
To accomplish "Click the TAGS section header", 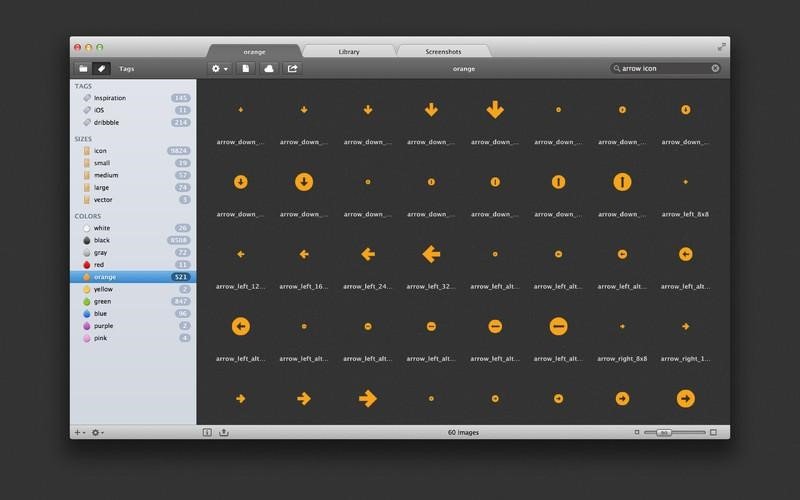I will (x=83, y=86).
